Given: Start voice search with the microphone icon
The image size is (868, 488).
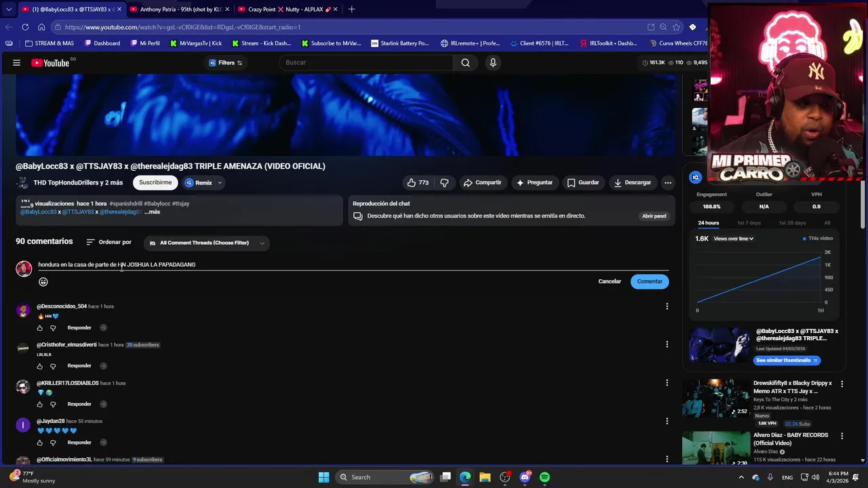Looking at the screenshot, I should (x=493, y=62).
